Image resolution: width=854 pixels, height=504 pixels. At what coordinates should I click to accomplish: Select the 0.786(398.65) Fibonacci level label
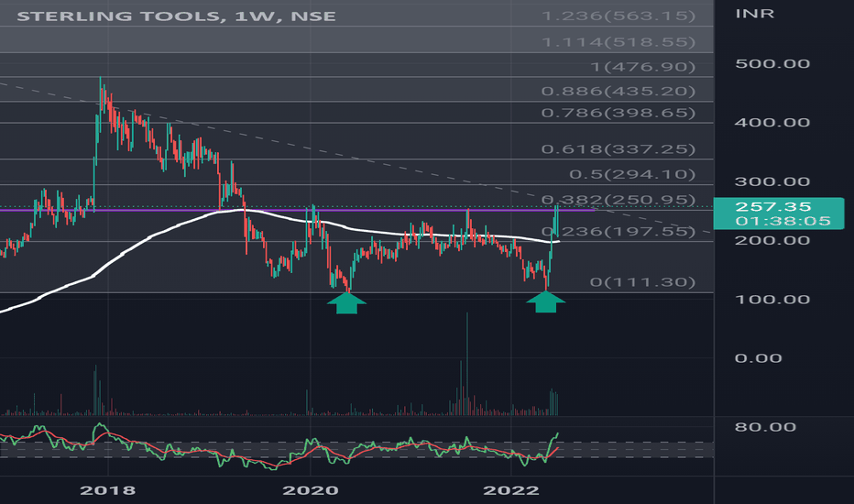tap(619, 113)
